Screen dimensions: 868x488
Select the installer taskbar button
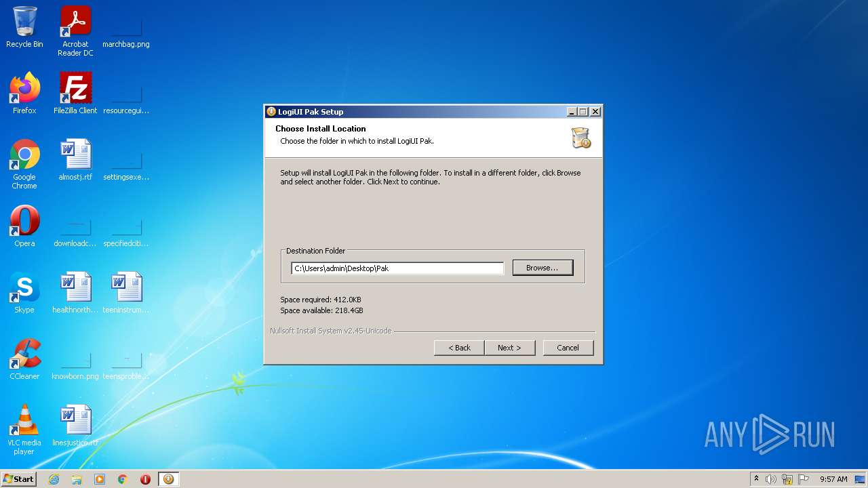pos(168,479)
